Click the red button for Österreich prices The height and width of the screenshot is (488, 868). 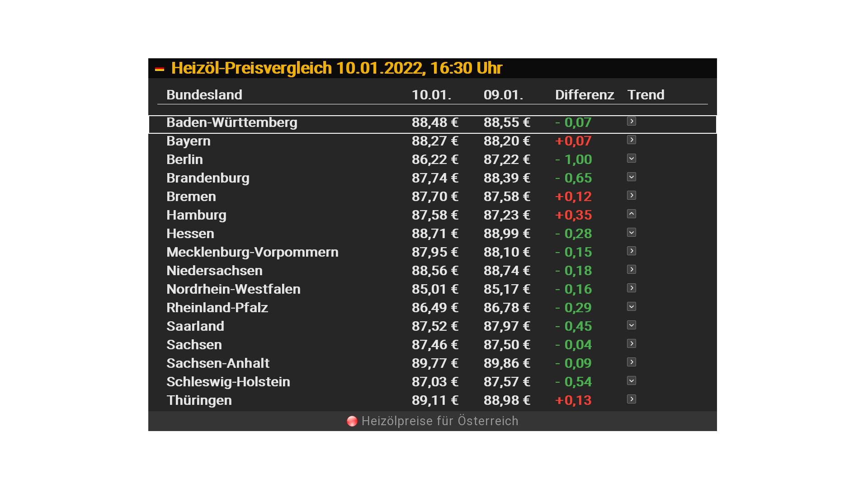point(352,421)
